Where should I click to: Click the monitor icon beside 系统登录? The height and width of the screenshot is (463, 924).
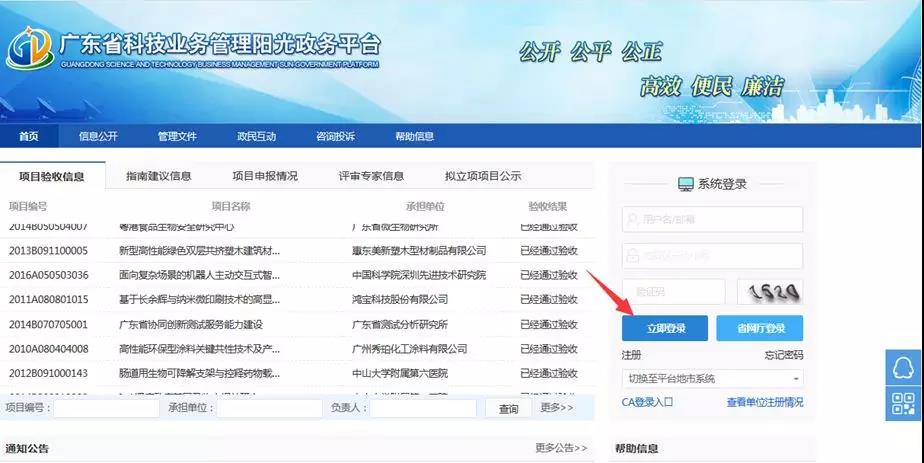pos(686,184)
